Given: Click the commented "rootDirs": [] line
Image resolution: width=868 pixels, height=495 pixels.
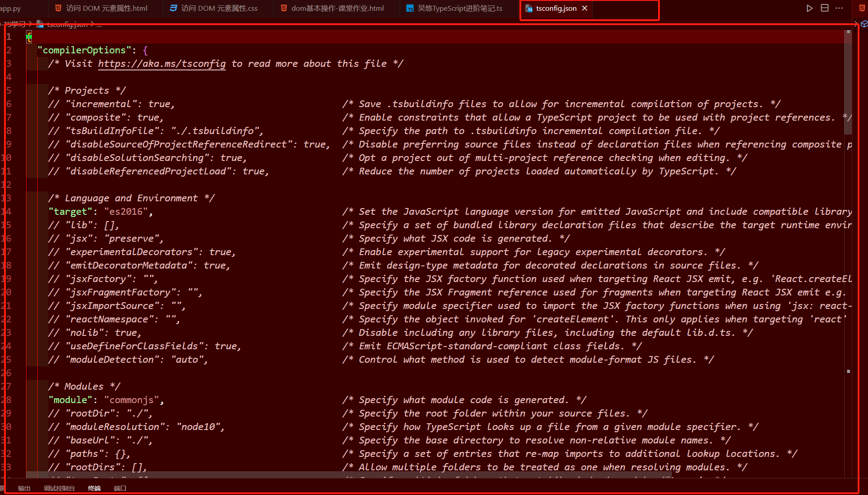Looking at the screenshot, I should (x=98, y=467).
